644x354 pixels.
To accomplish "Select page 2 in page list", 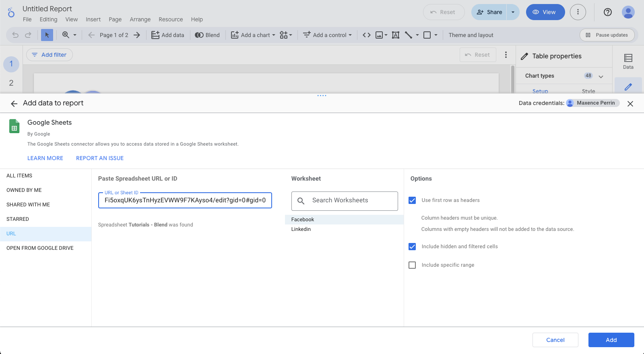I will [x=11, y=83].
